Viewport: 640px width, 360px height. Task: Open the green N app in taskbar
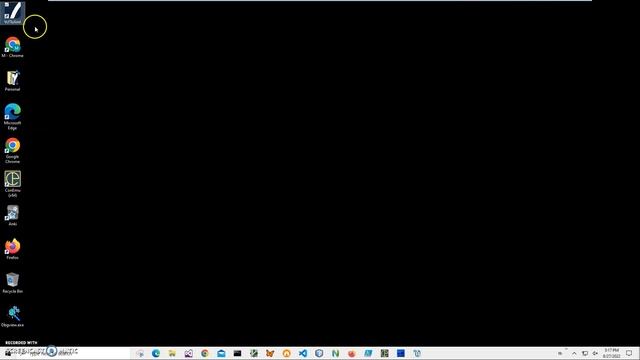pyautogui.click(x=336, y=353)
